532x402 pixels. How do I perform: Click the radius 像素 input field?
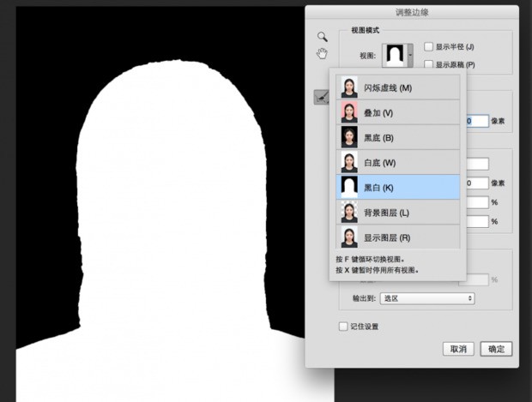coord(477,121)
